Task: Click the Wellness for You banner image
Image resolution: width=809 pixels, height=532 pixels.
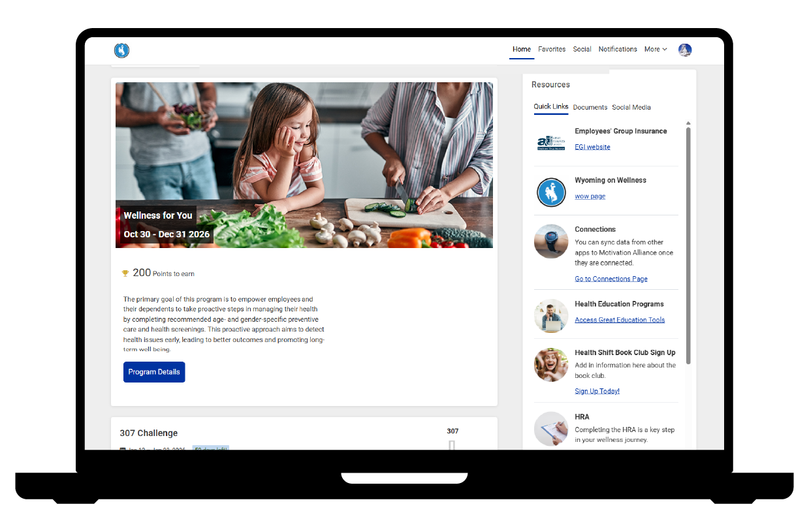Action: coord(304,164)
